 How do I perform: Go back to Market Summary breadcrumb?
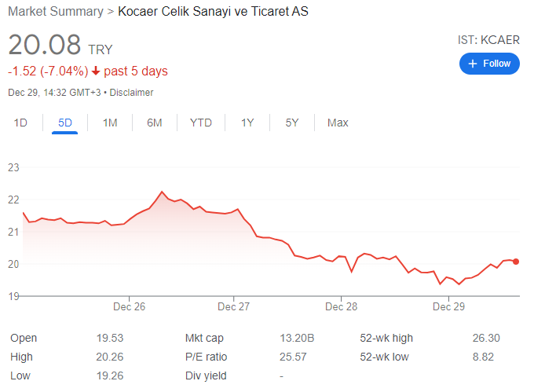point(56,11)
